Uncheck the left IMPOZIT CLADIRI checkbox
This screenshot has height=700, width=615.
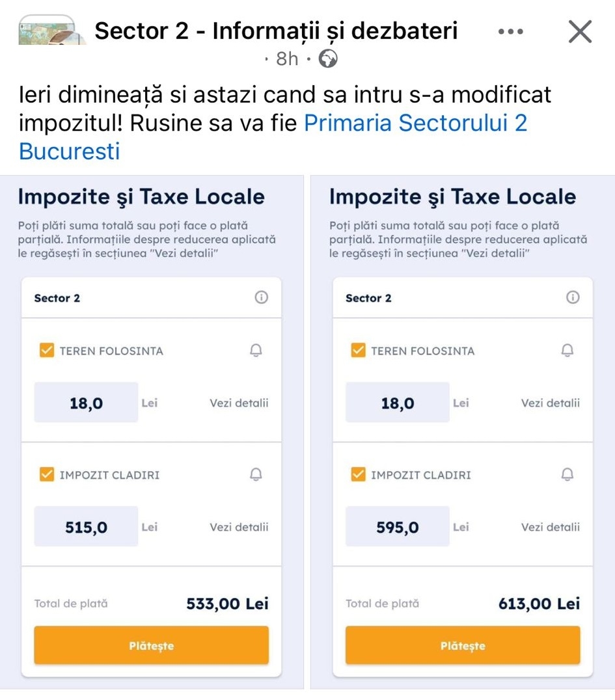(47, 475)
